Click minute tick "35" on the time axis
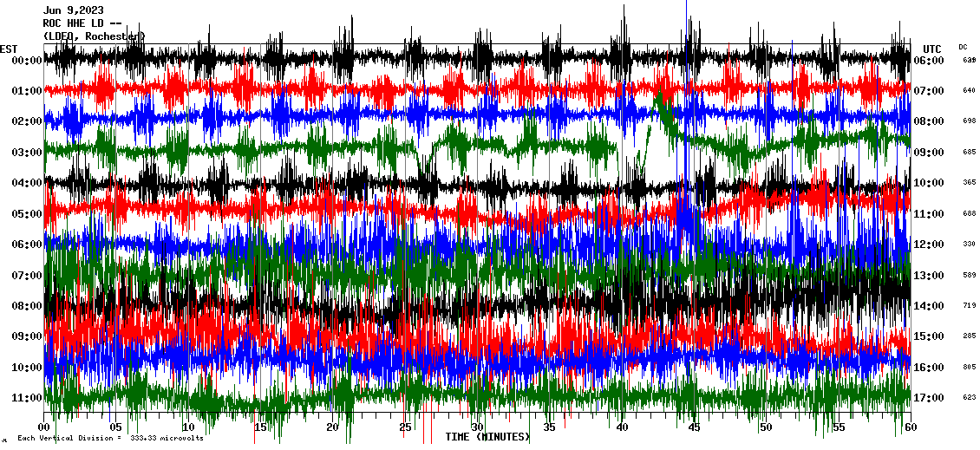This screenshot has width=980, height=450. (549, 427)
